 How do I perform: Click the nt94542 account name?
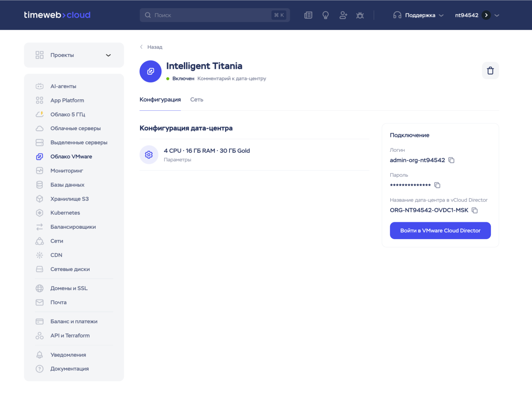[467, 15]
